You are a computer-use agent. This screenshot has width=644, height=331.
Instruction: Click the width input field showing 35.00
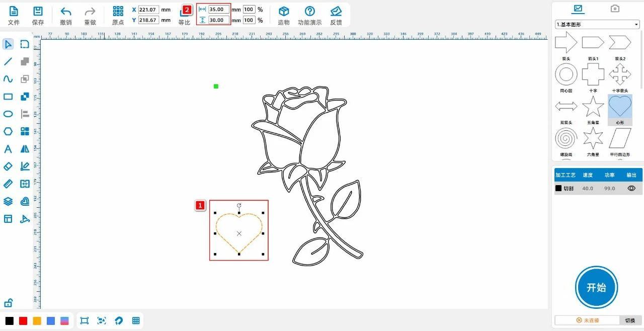(x=218, y=10)
